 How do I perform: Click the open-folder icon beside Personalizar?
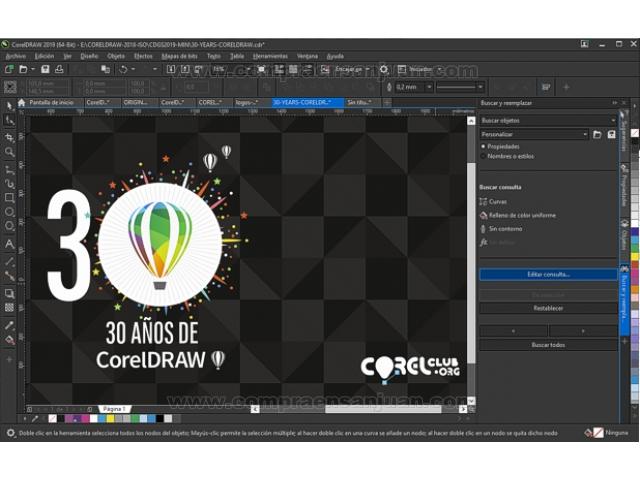(597, 134)
